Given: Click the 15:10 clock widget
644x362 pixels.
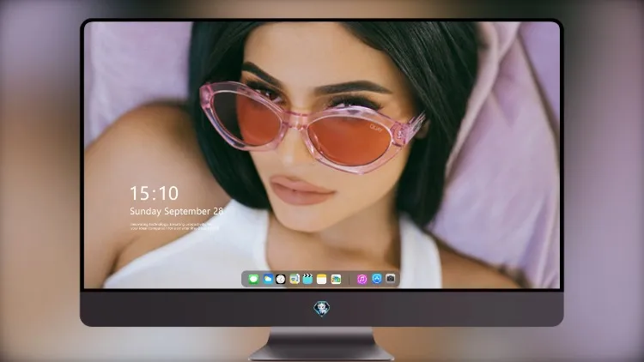Looking at the screenshot, I should click(154, 193).
